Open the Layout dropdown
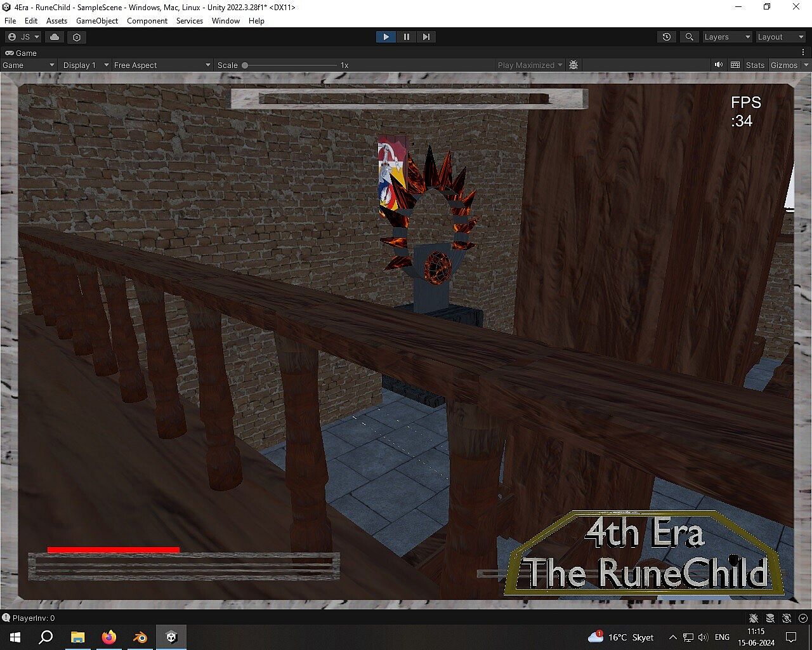The width and height of the screenshot is (812, 650). tap(780, 37)
